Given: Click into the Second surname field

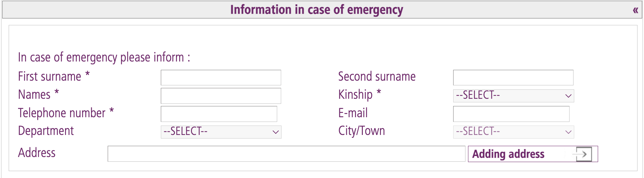Looking at the screenshot, I should 513,77.
